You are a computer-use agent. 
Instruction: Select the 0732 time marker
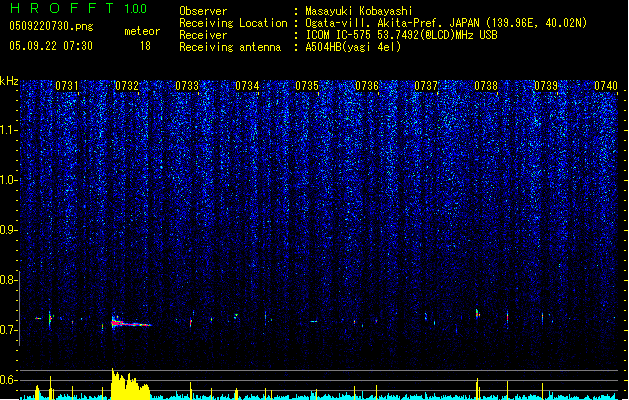coord(127,86)
